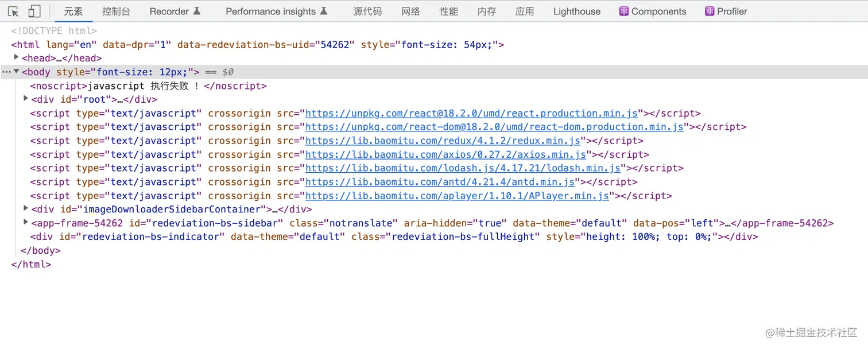Expand the head element

(x=16, y=57)
